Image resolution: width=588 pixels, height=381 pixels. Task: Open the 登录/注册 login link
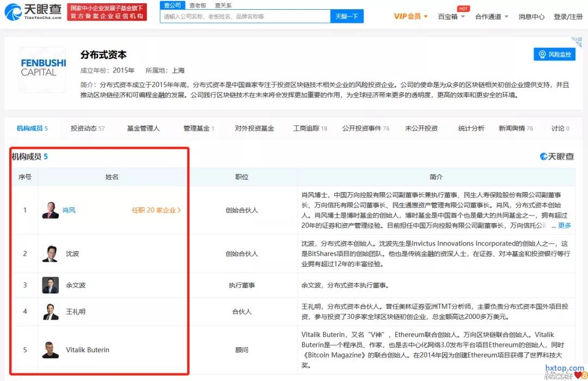point(568,16)
